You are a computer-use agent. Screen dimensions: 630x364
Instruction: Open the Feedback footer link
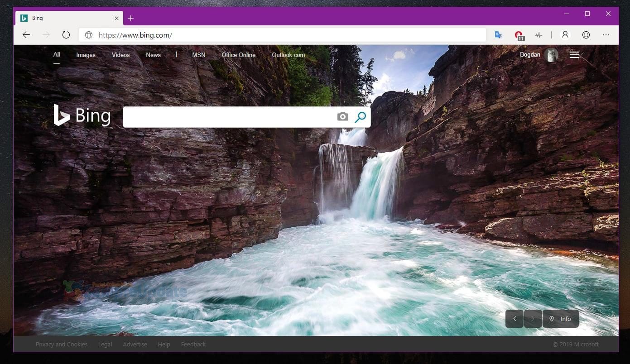[193, 344]
